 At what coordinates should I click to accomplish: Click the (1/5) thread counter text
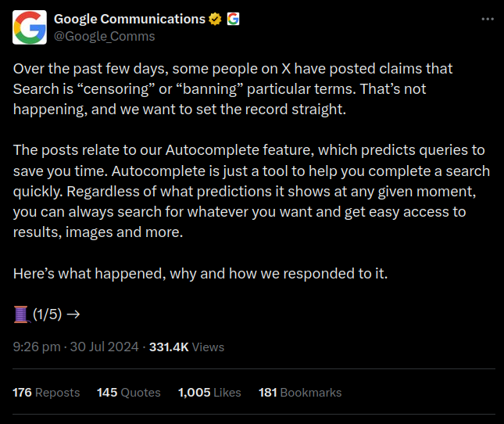pyautogui.click(x=47, y=314)
